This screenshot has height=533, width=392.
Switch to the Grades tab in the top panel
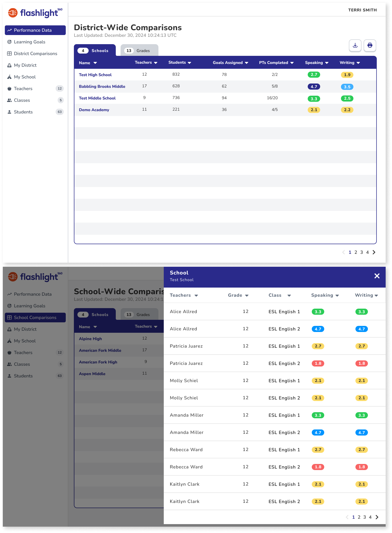[x=139, y=50]
